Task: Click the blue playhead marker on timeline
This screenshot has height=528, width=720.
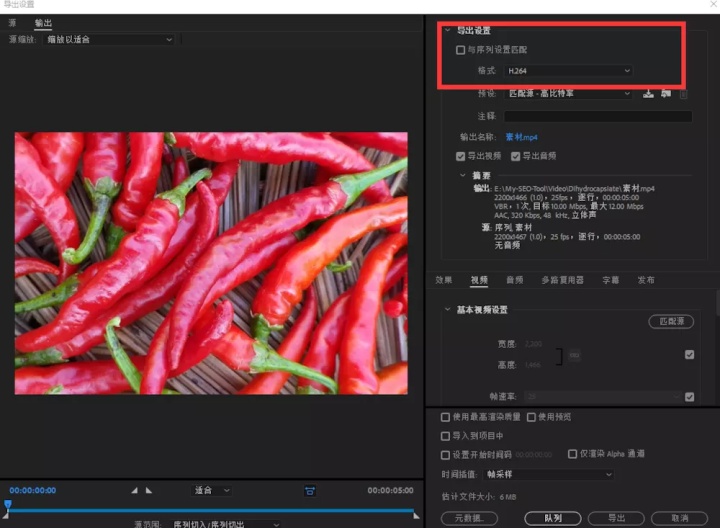Action: point(8,505)
